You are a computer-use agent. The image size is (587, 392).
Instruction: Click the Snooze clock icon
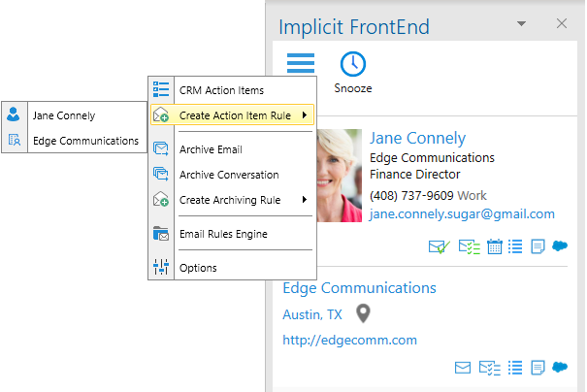pos(352,65)
